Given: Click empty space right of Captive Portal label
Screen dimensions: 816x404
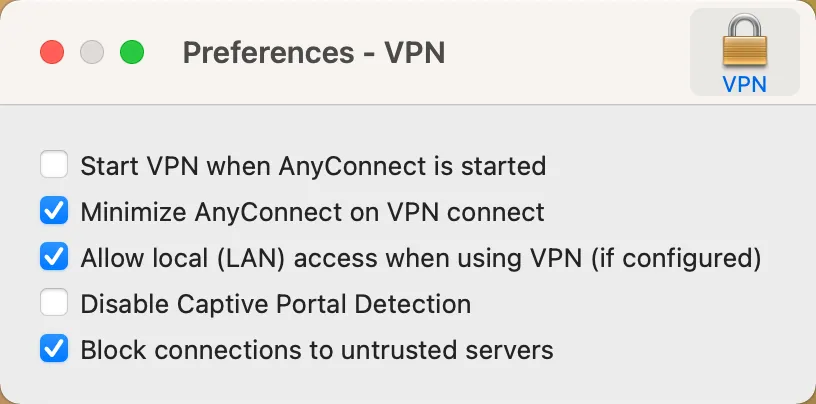Looking at the screenshot, I should click(640, 304).
